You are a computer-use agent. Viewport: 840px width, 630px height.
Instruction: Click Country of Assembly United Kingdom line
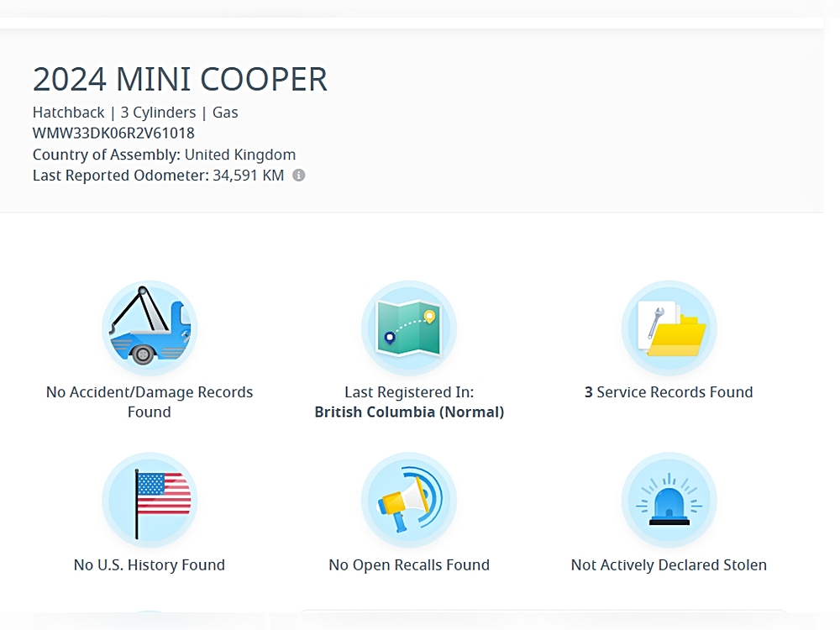pos(164,155)
